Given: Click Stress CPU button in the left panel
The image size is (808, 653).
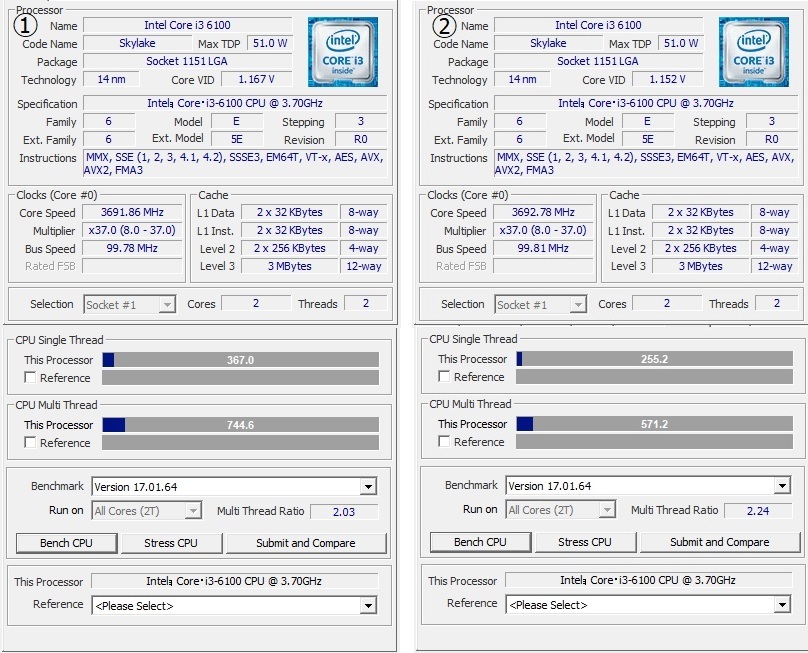Looking at the screenshot, I should click(171, 543).
